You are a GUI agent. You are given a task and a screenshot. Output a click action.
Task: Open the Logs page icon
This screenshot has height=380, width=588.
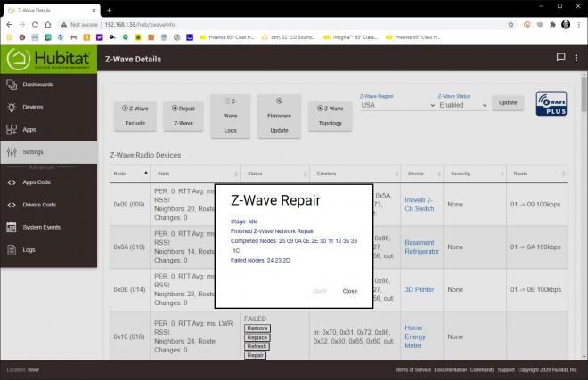(12, 249)
